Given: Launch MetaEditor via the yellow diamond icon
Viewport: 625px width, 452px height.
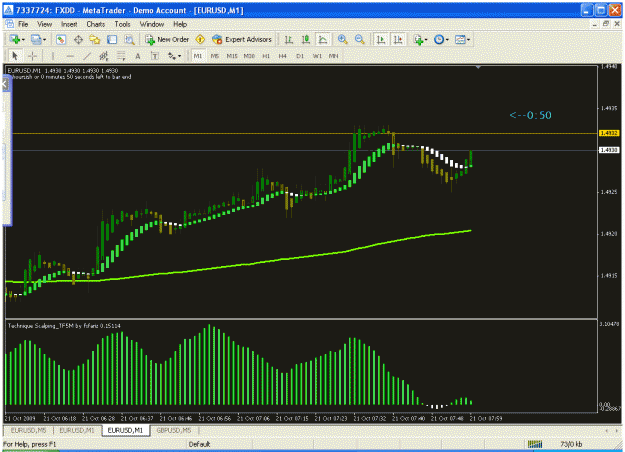Looking at the screenshot, I should 200,39.
